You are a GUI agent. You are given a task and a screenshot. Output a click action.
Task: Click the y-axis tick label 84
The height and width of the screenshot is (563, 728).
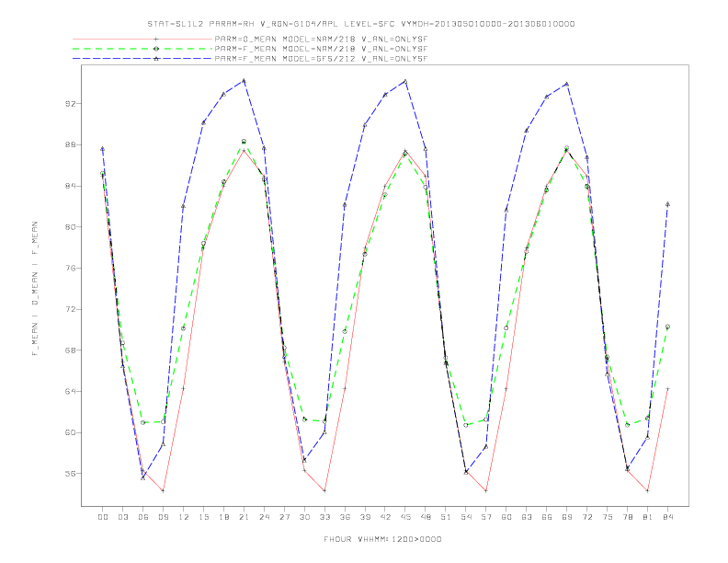[x=70, y=186]
